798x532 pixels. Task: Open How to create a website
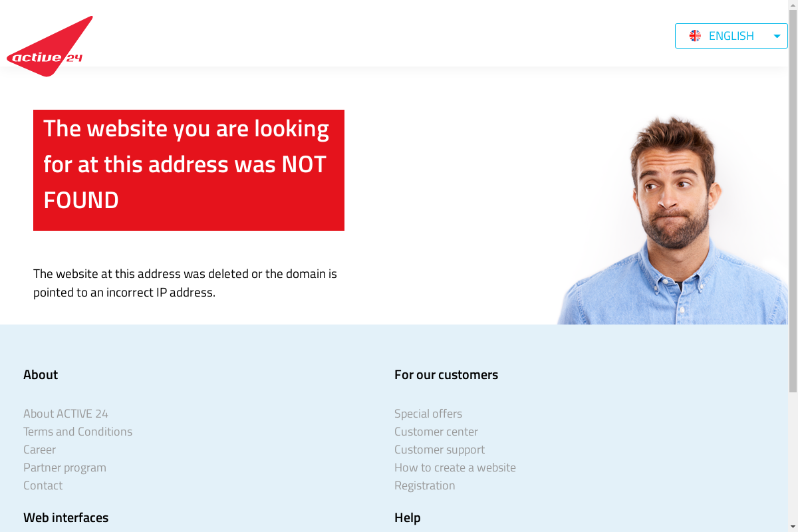click(x=455, y=467)
